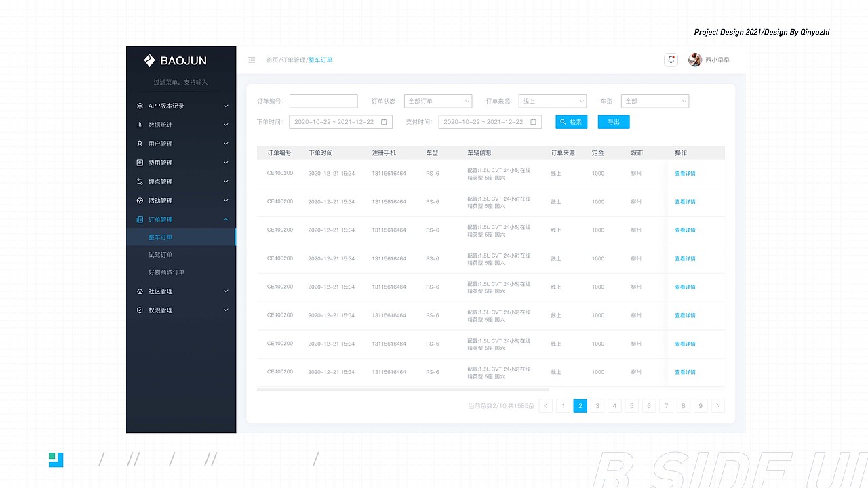Image resolution: width=868 pixels, height=488 pixels.
Task: Click the 下单时间 date range field
Action: [340, 122]
